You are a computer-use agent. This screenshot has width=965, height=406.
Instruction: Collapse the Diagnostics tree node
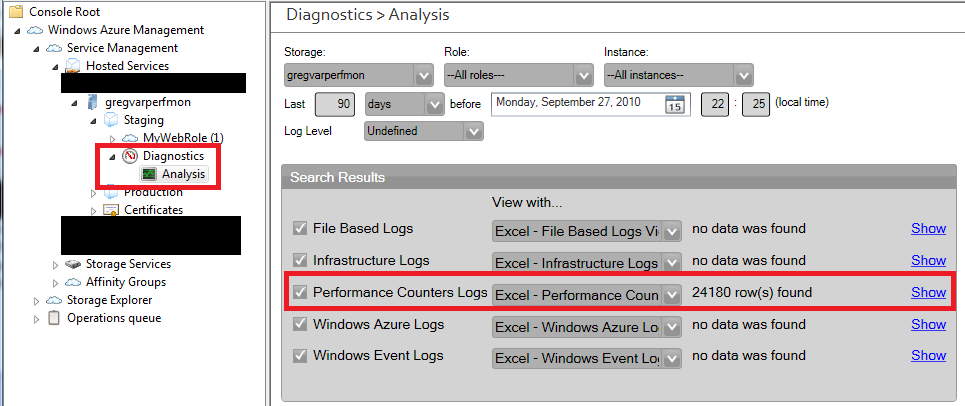(112, 157)
